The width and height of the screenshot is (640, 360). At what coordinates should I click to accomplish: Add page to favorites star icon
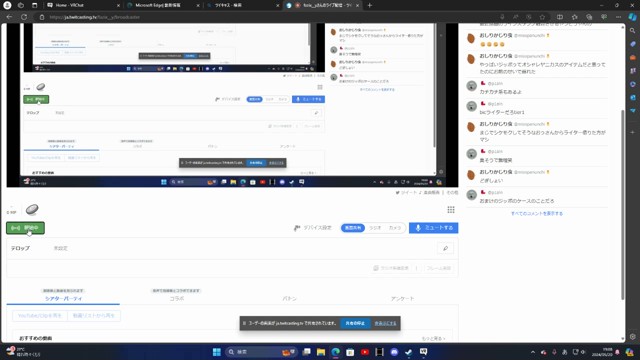(542, 17)
